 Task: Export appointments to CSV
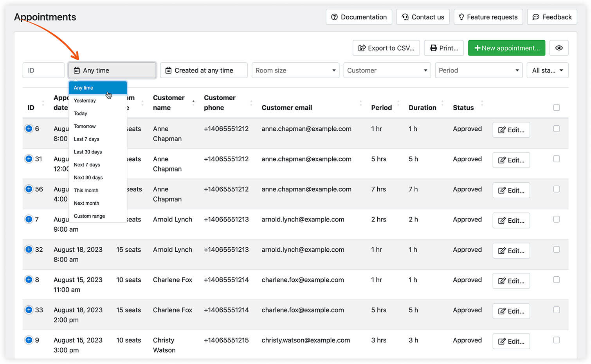pyautogui.click(x=386, y=48)
